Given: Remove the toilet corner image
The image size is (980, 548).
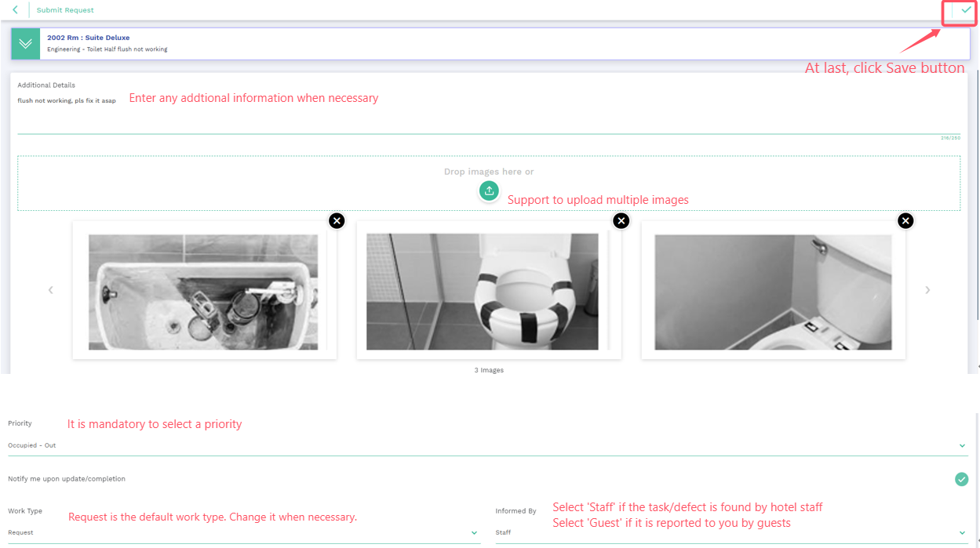Looking at the screenshot, I should [905, 221].
